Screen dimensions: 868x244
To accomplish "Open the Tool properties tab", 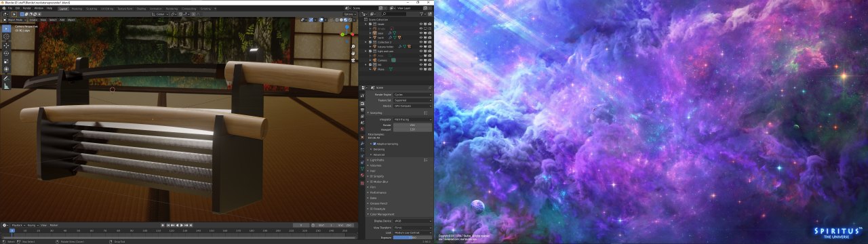I will (x=363, y=96).
